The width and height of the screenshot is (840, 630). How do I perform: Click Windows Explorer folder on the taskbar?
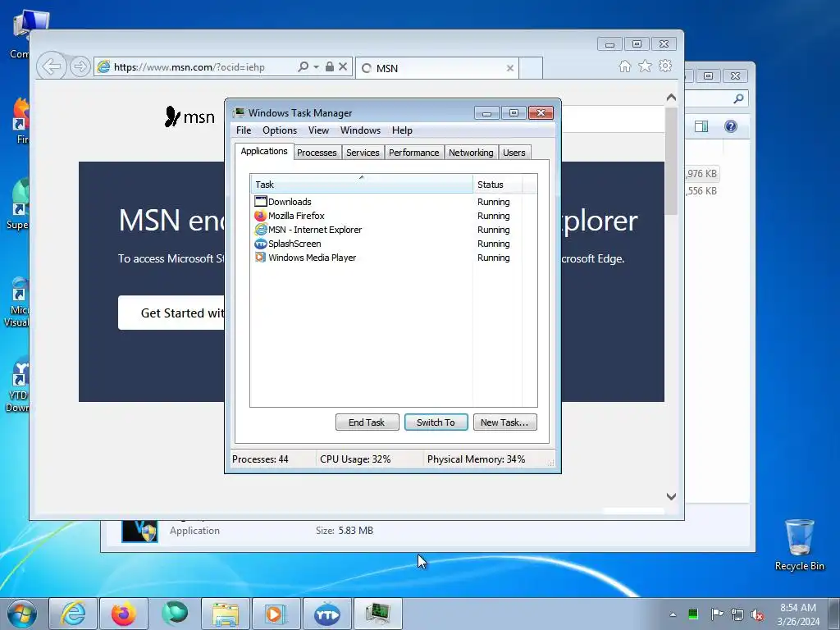point(226,614)
